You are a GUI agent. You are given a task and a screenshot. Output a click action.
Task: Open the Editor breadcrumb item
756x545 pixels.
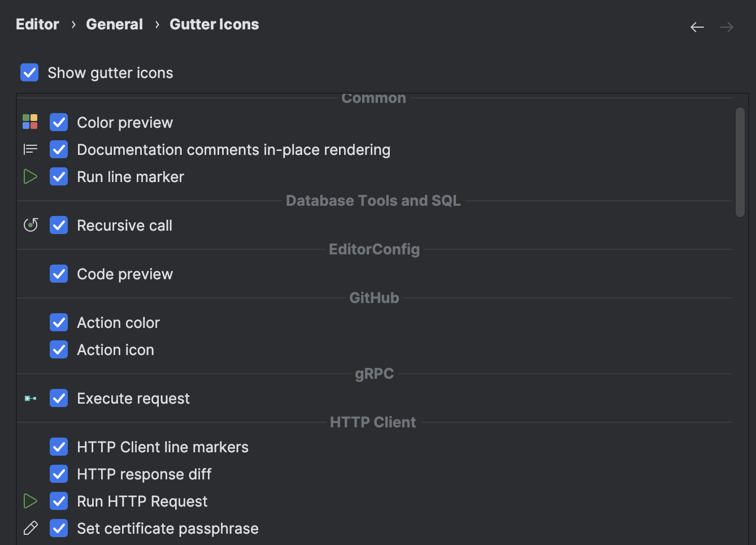coord(37,24)
